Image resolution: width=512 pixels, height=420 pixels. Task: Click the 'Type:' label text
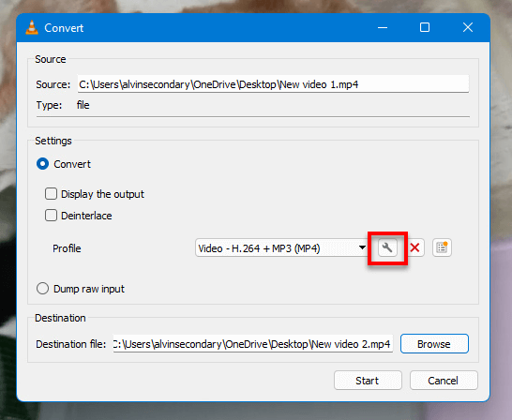(49, 105)
